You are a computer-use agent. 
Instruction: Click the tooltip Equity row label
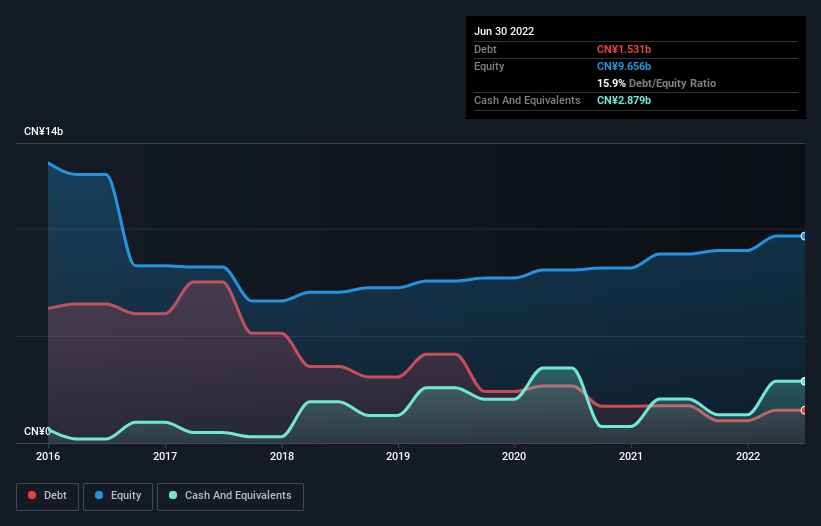click(489, 66)
